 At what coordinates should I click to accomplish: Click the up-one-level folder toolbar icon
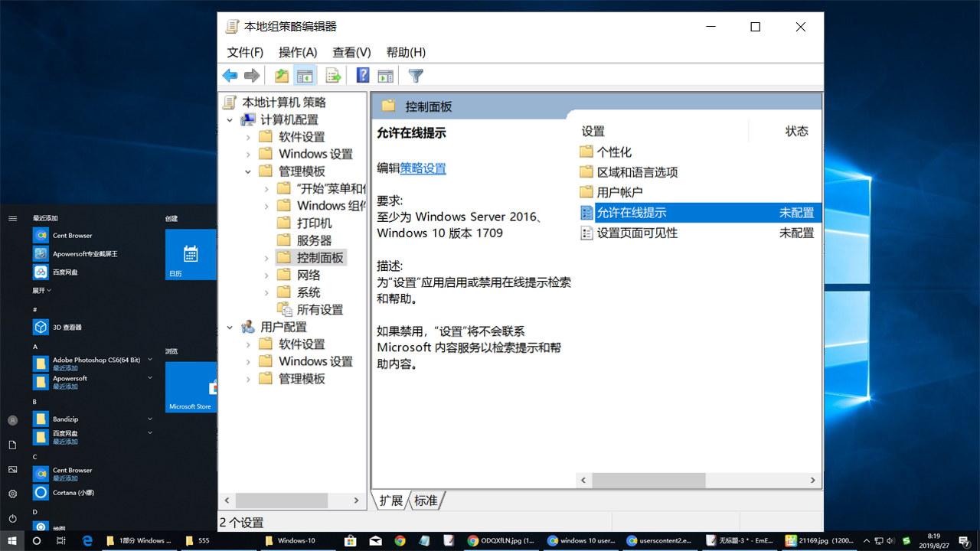[x=282, y=76]
